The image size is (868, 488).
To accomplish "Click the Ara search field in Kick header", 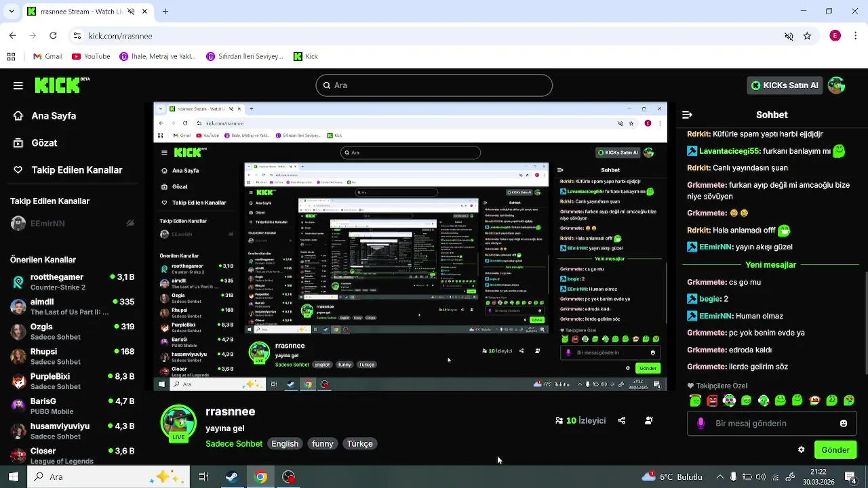I will pos(434,85).
